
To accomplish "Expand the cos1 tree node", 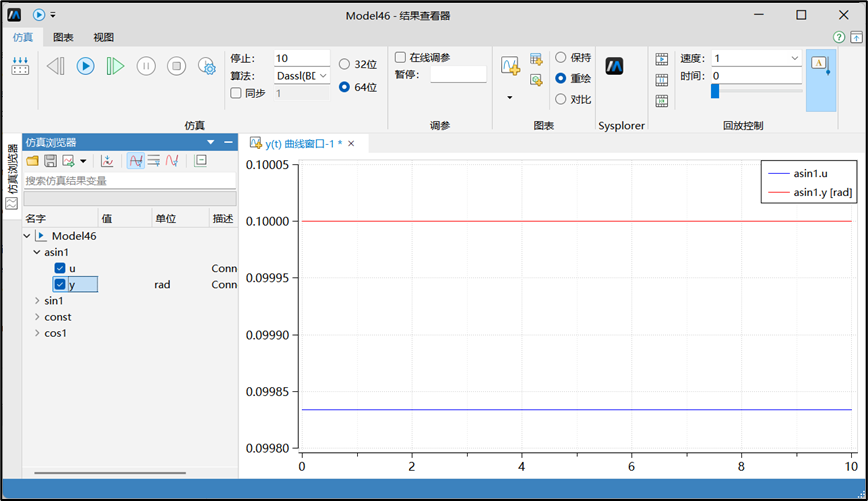I will click(37, 333).
